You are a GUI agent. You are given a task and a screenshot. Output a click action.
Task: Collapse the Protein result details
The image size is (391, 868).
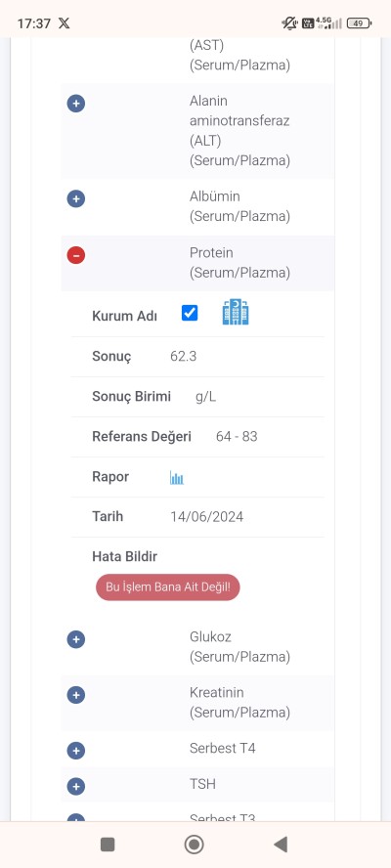click(x=76, y=255)
